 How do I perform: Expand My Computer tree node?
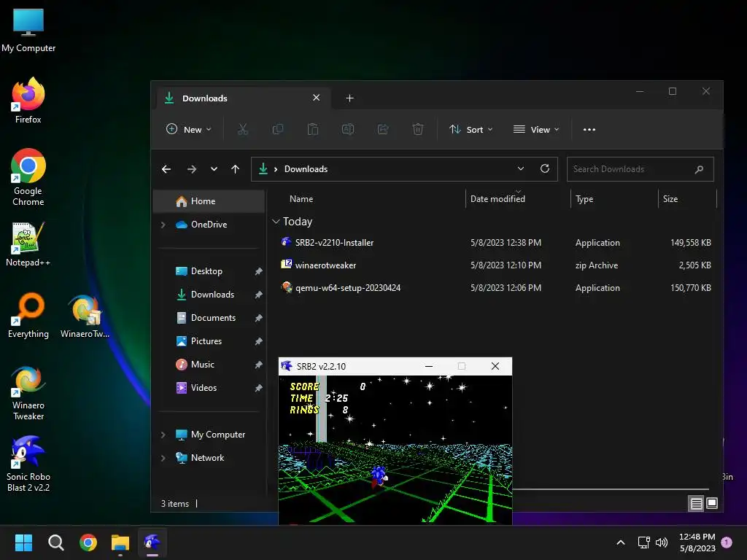(x=163, y=435)
